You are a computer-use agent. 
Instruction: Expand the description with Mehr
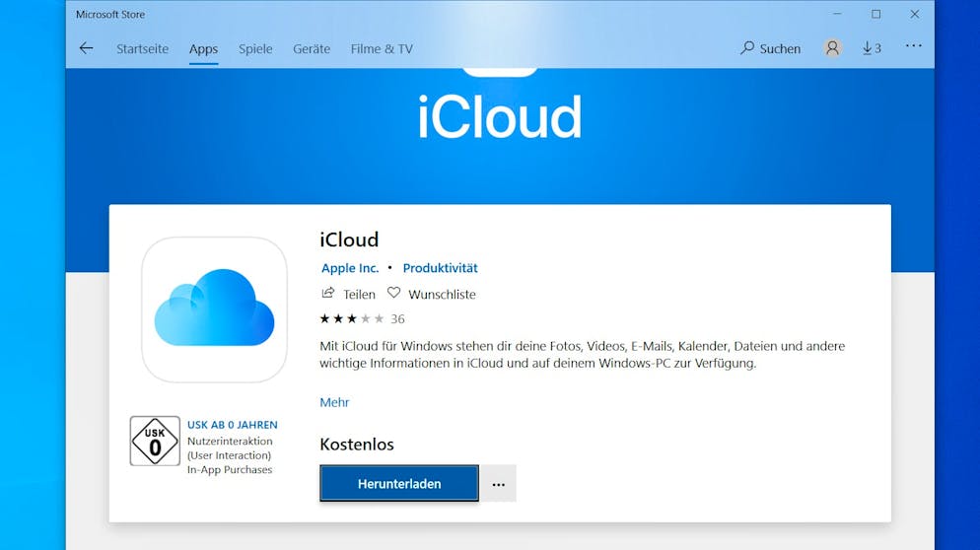[x=334, y=402]
